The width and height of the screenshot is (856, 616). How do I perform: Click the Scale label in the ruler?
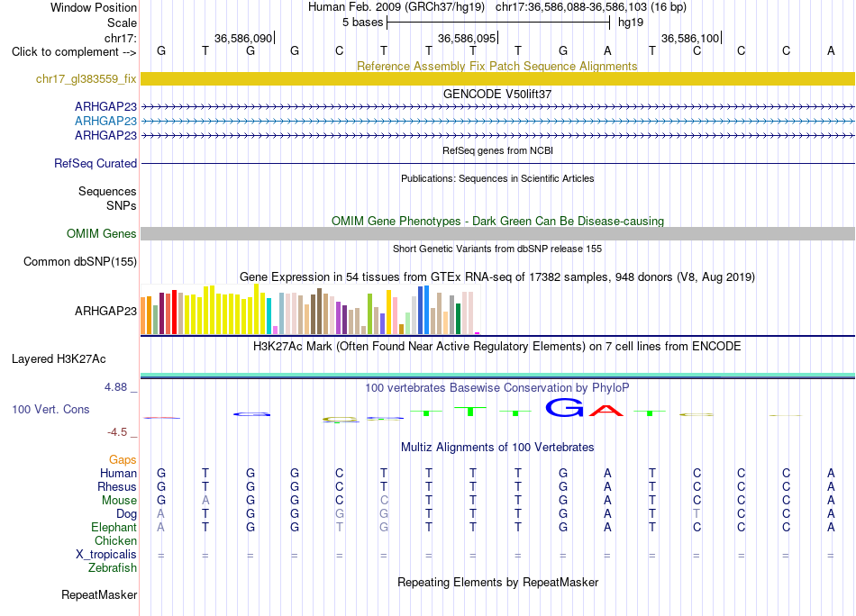click(122, 23)
